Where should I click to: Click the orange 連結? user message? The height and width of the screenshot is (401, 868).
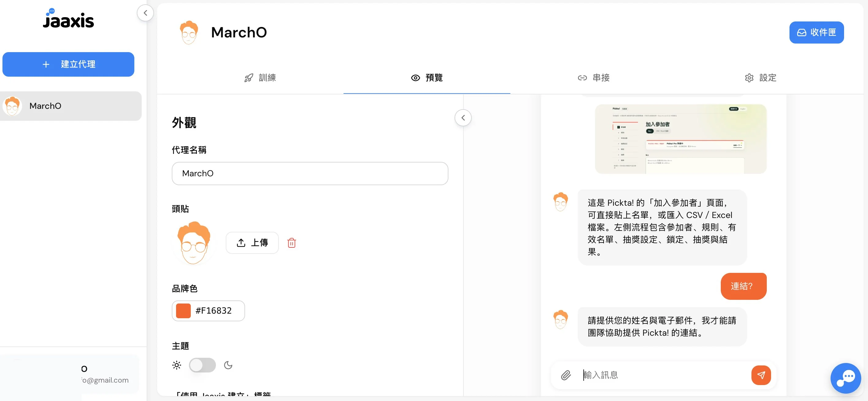(x=744, y=287)
